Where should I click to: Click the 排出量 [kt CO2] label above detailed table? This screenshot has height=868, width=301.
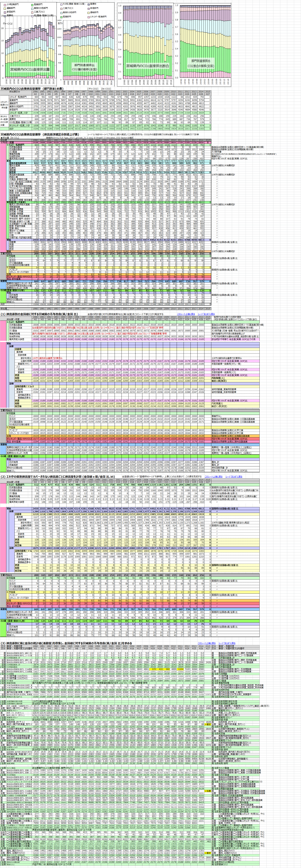[10, 137]
